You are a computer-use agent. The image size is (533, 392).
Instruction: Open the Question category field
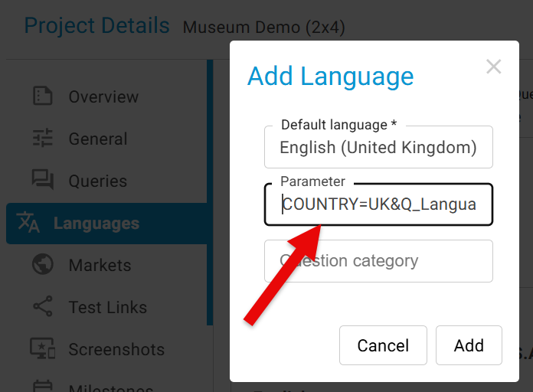click(x=378, y=261)
